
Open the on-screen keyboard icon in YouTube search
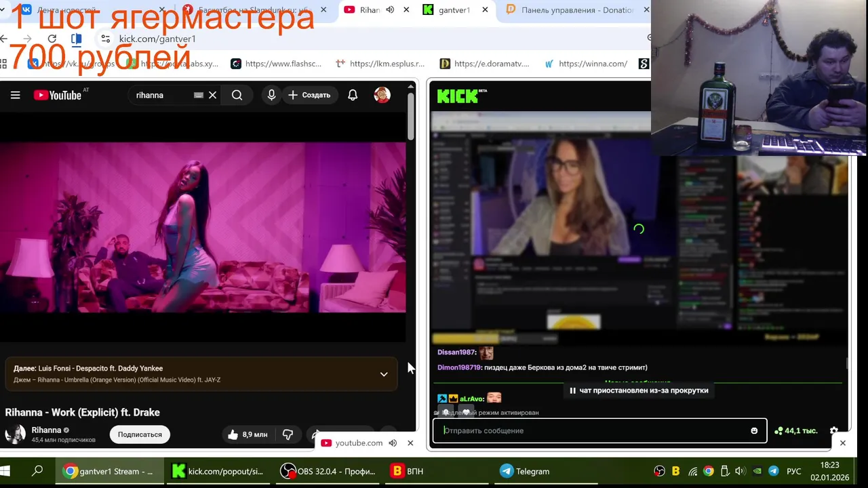pyautogui.click(x=198, y=96)
